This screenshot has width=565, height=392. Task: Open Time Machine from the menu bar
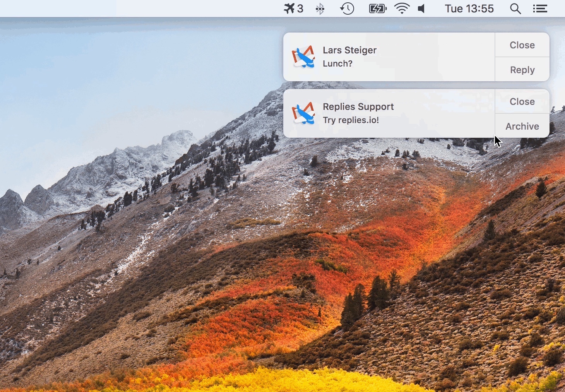347,9
